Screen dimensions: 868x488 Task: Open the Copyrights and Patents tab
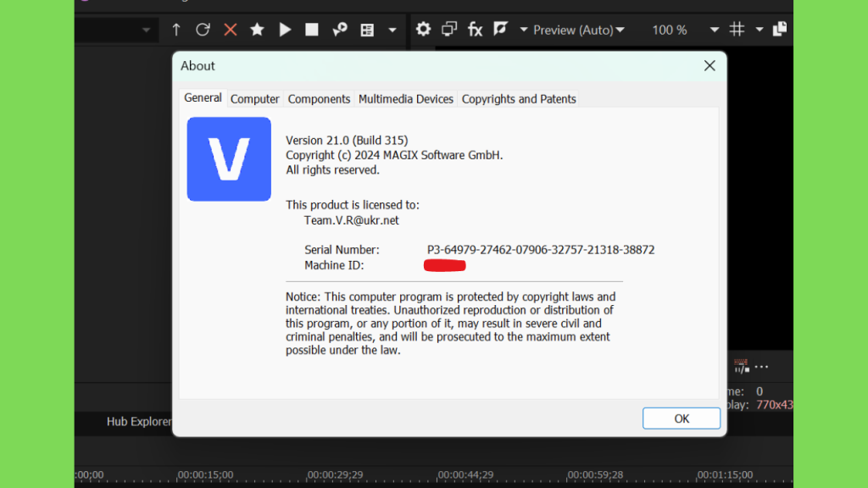519,99
